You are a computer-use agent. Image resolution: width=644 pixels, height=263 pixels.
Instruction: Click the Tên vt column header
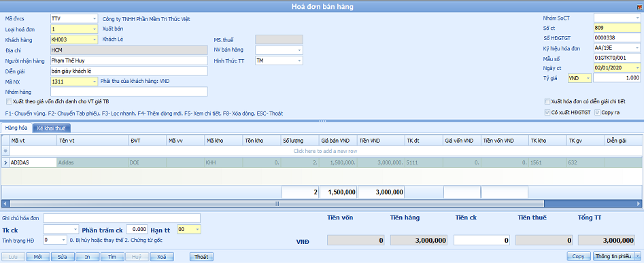pos(92,141)
